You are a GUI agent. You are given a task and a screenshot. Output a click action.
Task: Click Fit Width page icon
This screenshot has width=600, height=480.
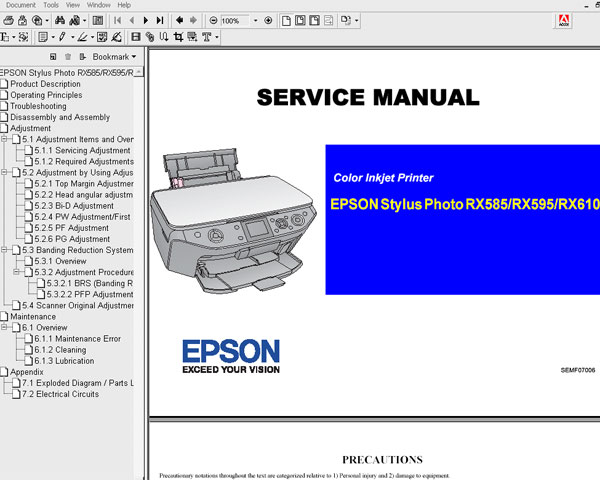point(315,20)
